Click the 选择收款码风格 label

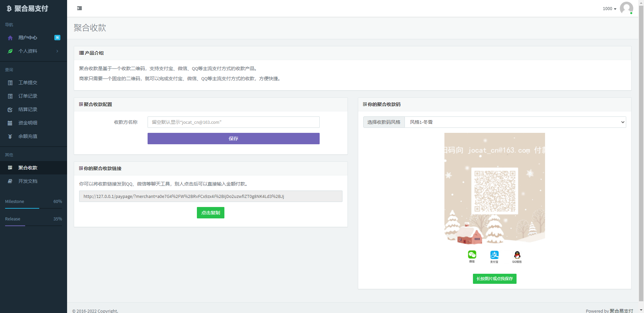point(384,122)
